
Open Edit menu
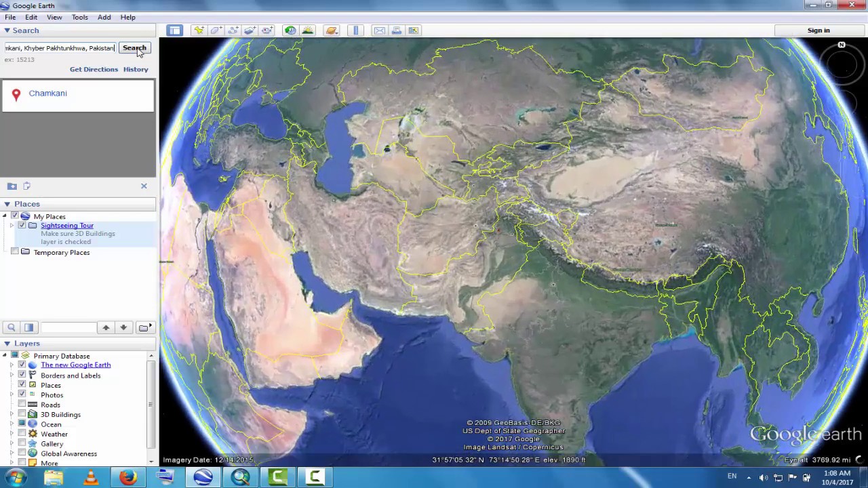click(31, 17)
